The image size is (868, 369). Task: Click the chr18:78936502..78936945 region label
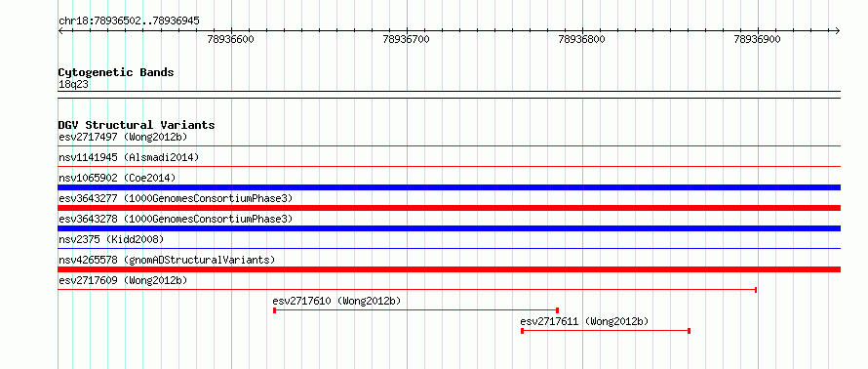(x=129, y=21)
